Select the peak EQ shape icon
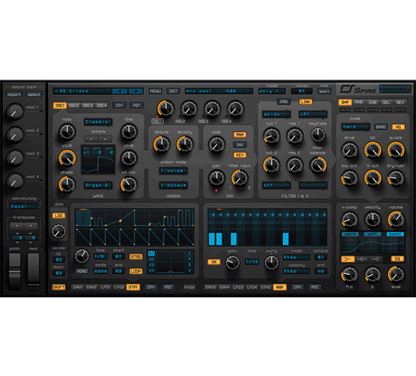Image resolution: width=416 pixels, height=376 pixels. (362, 259)
